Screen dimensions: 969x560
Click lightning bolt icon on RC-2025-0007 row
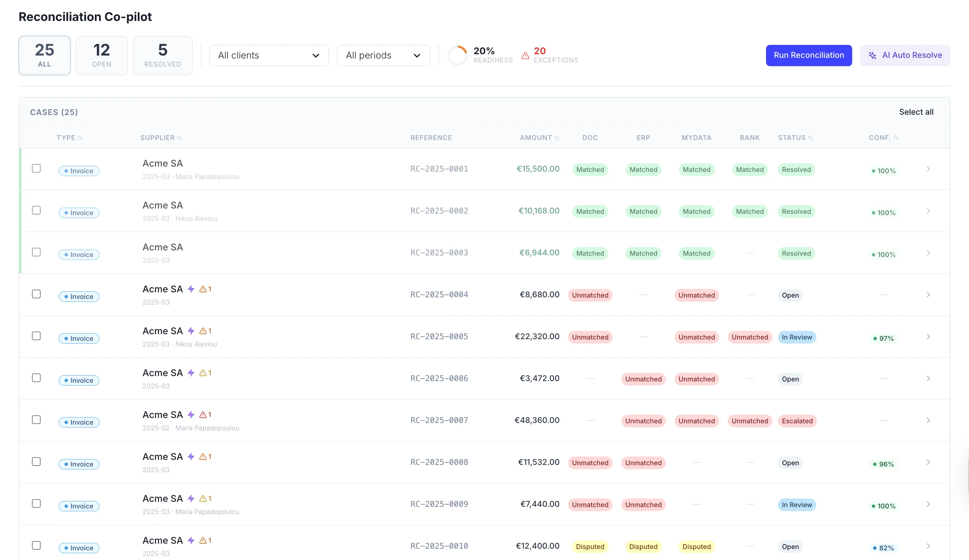[191, 415]
